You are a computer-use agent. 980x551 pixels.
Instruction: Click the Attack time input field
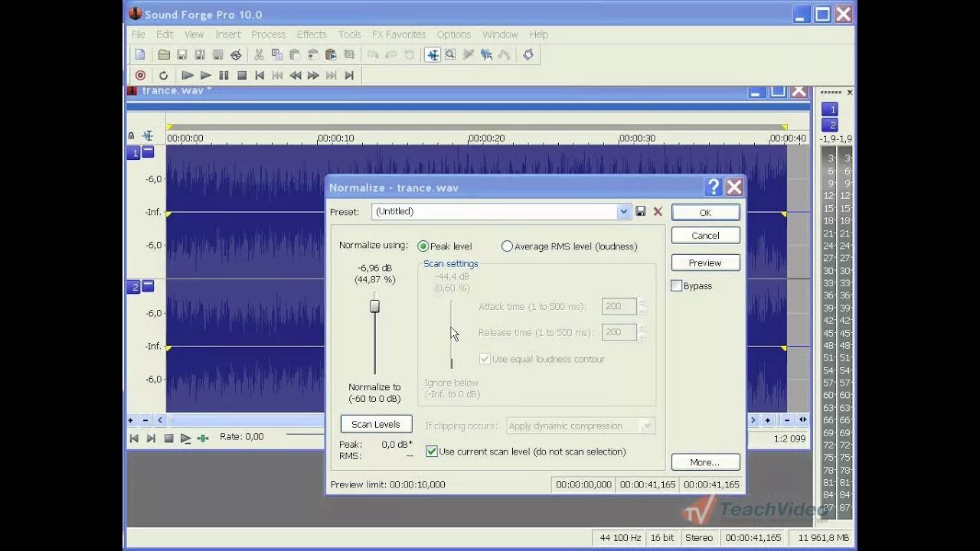coord(619,306)
